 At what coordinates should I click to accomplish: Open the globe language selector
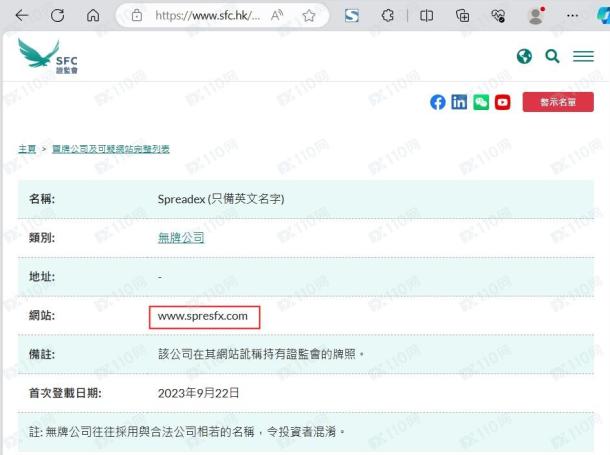pos(524,56)
